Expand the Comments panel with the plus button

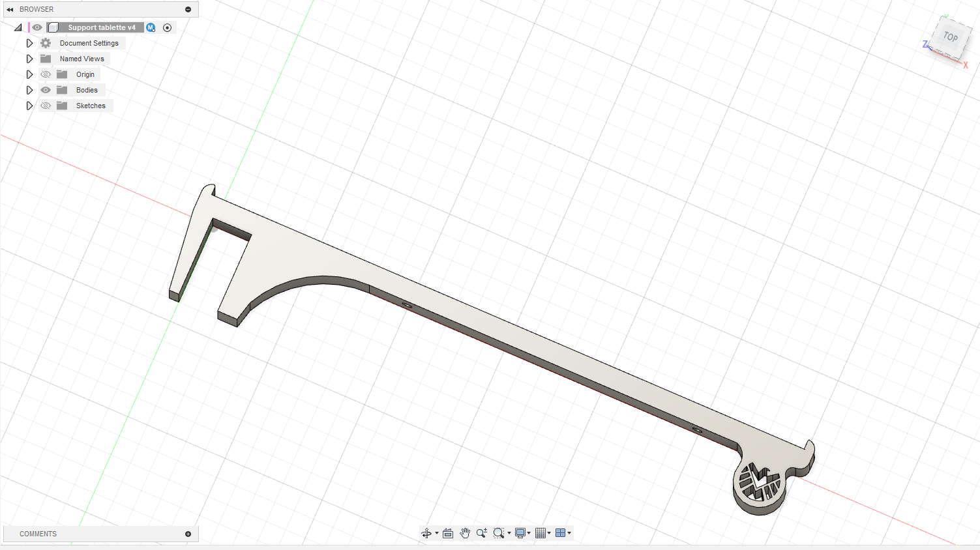pos(188,534)
